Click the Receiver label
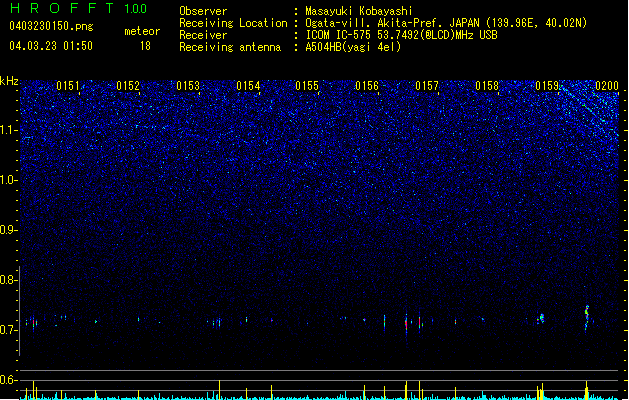 pos(203,35)
